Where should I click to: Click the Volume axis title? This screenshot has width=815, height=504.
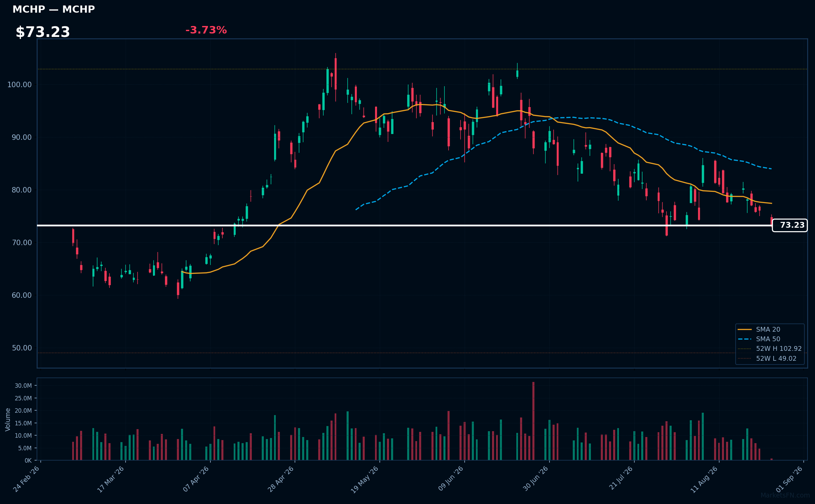[8, 419]
